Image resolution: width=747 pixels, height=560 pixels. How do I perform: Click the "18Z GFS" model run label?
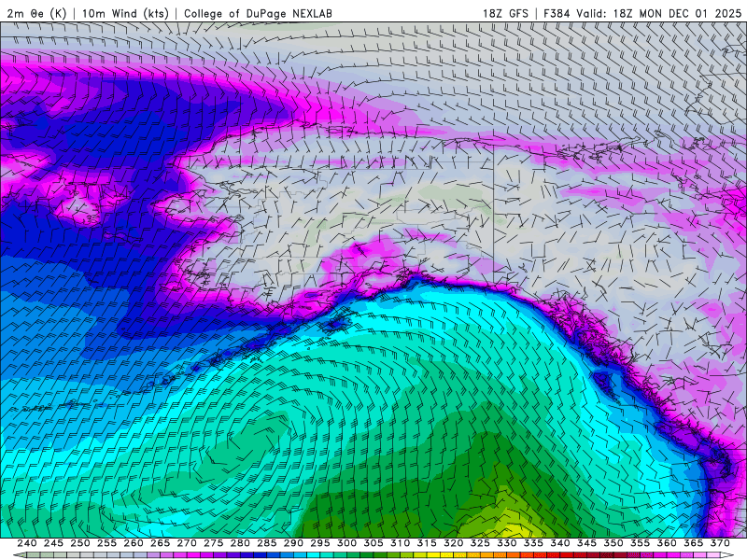click(x=505, y=13)
